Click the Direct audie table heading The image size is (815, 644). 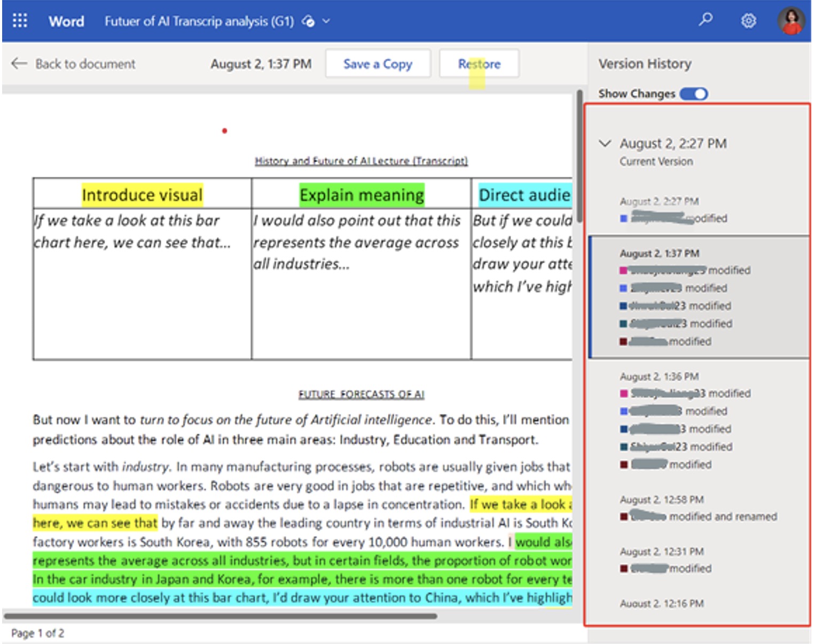point(524,195)
